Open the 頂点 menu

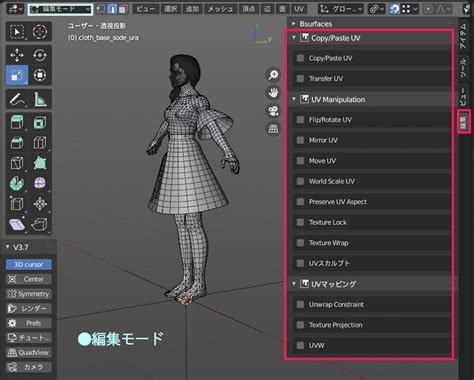point(249,9)
